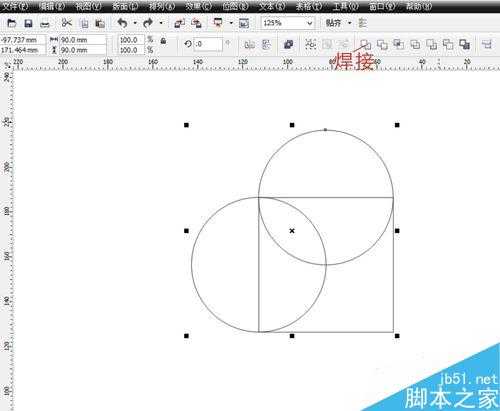Click the Print icon
The width and height of the screenshot is (500, 411).
coord(45,24)
